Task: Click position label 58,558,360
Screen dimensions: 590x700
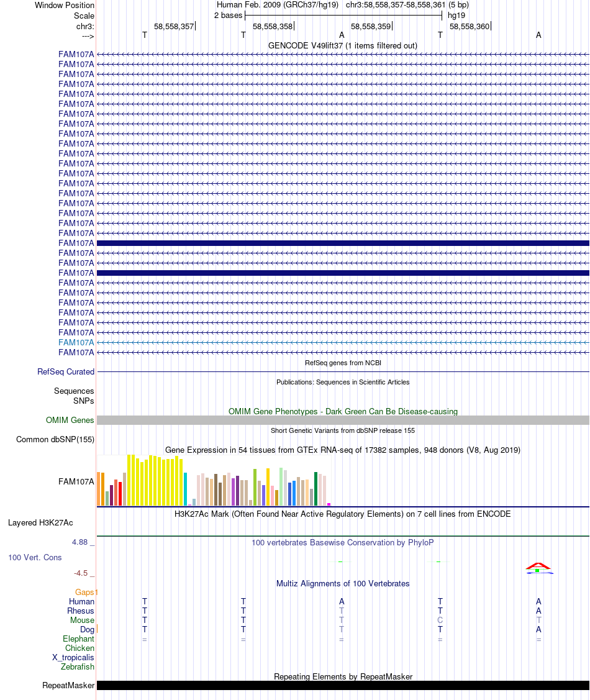Action: (470, 26)
